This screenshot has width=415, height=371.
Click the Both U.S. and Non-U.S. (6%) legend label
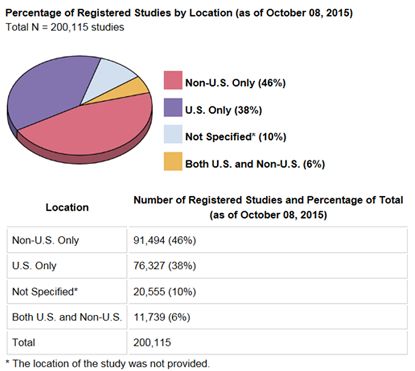tap(255, 164)
